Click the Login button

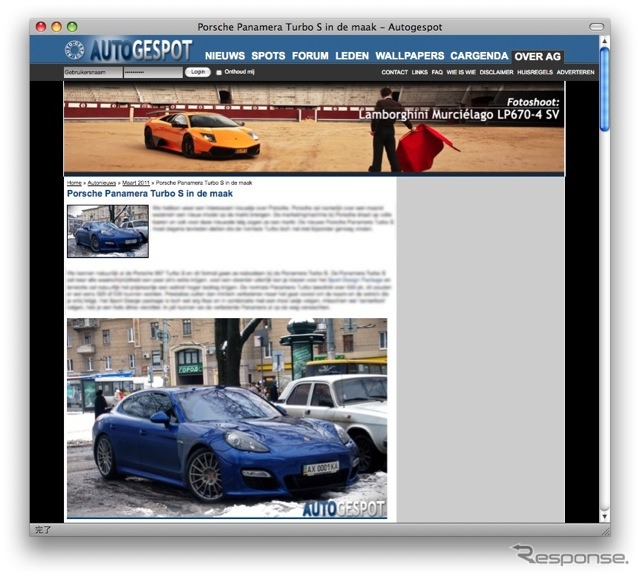[198, 72]
